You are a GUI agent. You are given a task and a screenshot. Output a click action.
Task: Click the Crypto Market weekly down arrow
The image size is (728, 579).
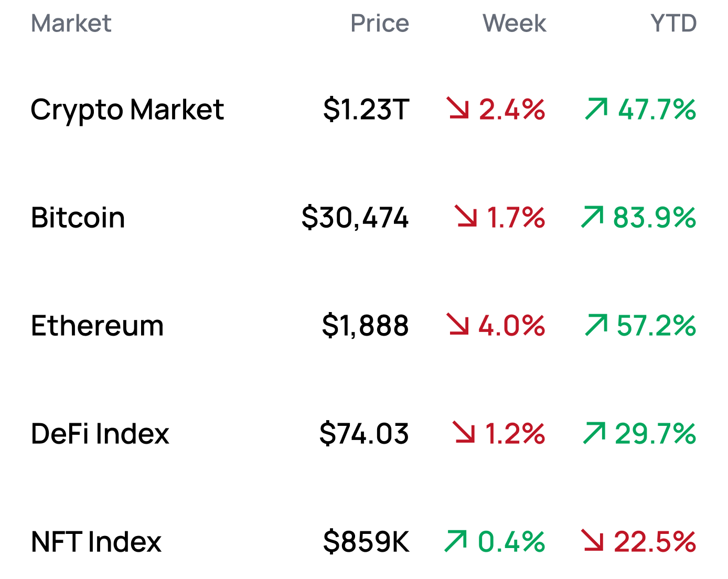coord(457,109)
